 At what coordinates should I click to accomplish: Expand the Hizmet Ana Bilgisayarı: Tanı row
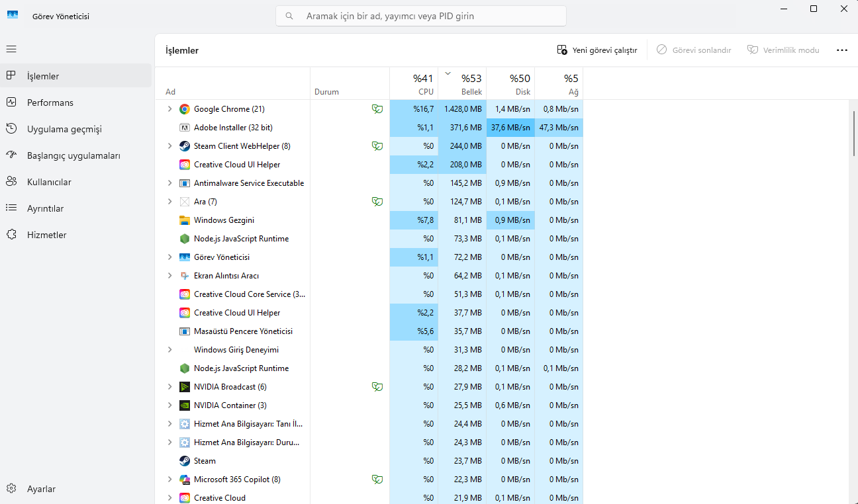[169, 424]
